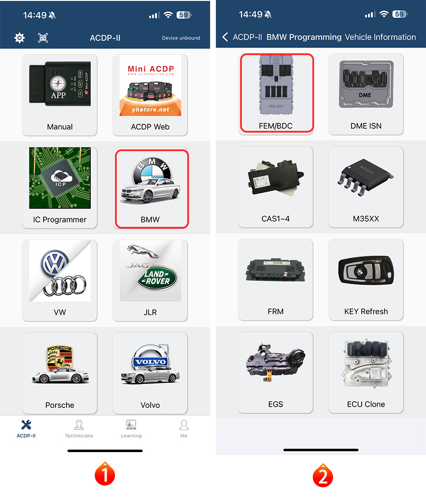Switch to the Learning tab
426x504 pixels.
point(131,429)
